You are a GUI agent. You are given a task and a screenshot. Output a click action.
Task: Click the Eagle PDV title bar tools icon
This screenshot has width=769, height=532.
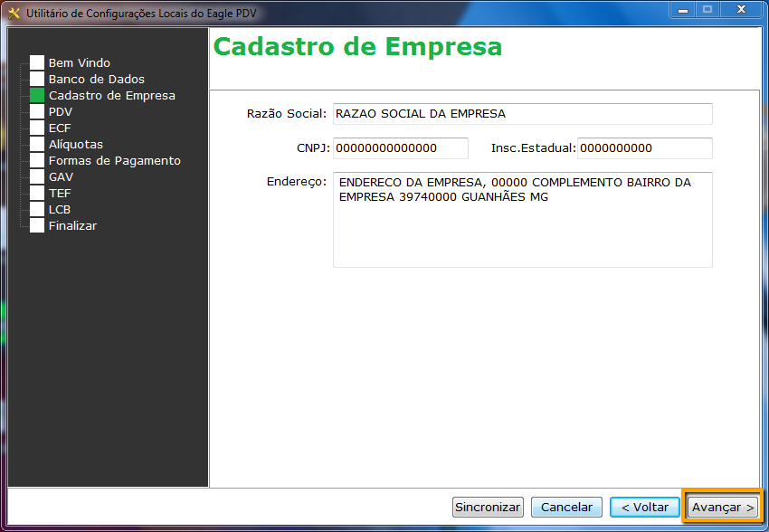[14, 14]
